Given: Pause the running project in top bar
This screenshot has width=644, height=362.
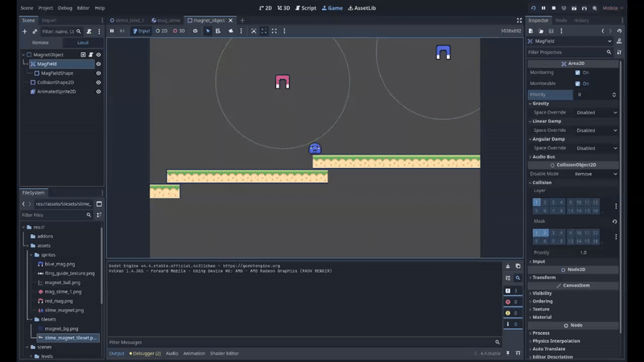Looking at the screenshot, I should pos(543,8).
